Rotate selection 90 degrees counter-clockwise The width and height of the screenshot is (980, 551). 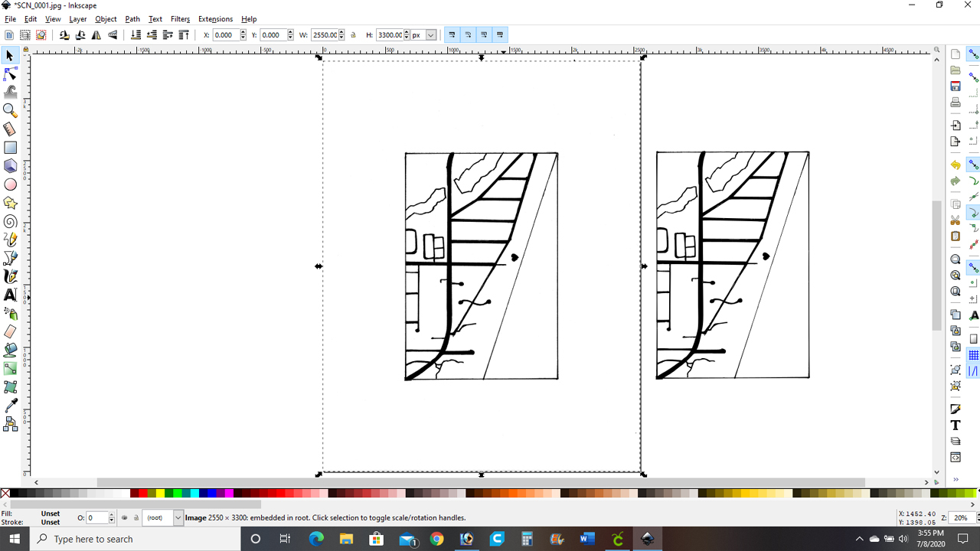point(64,35)
